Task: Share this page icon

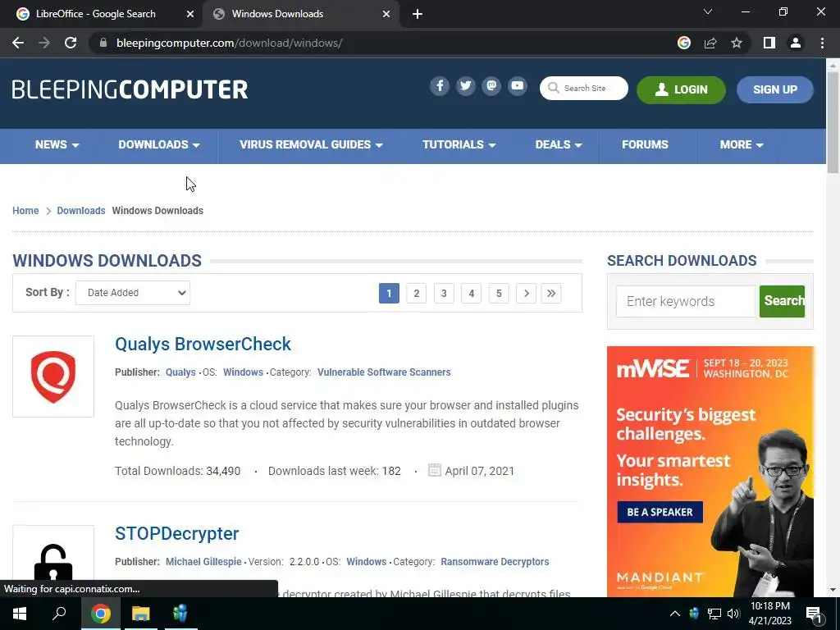Action: point(710,43)
